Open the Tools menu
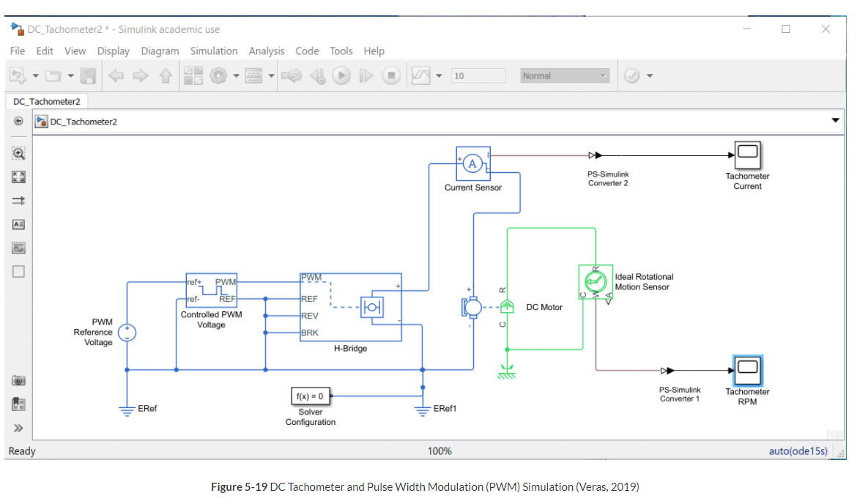The width and height of the screenshot is (868, 504). click(341, 51)
